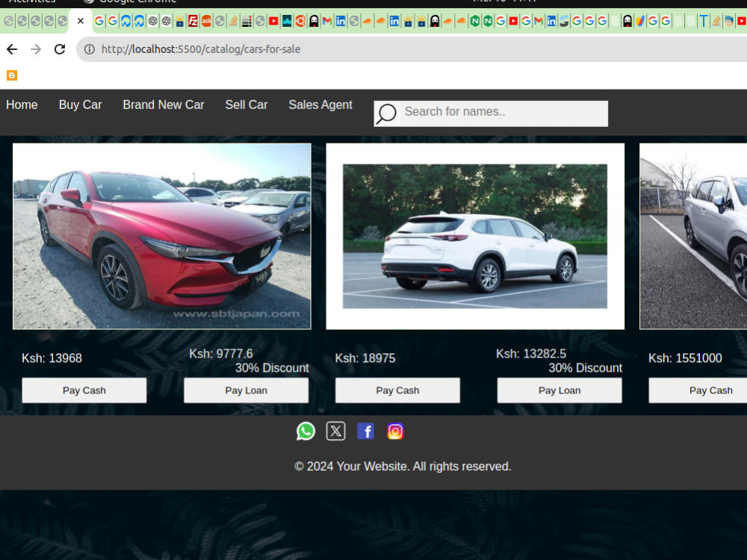
Task: Open the Buy Car page
Action: (x=80, y=105)
